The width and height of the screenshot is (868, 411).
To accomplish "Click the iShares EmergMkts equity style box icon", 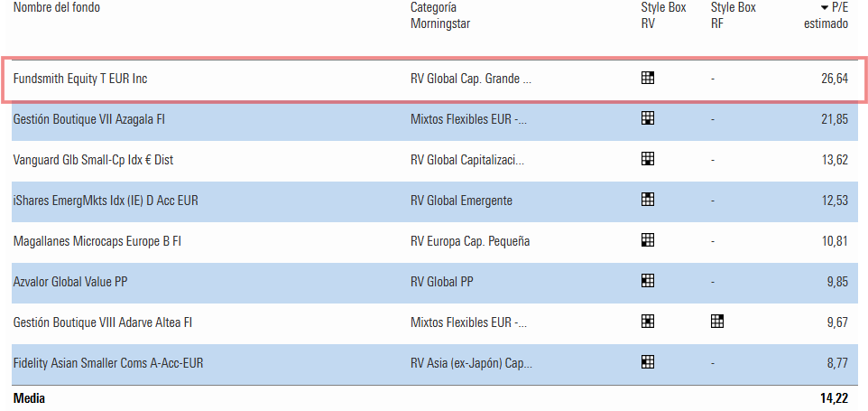I will pyautogui.click(x=648, y=200).
